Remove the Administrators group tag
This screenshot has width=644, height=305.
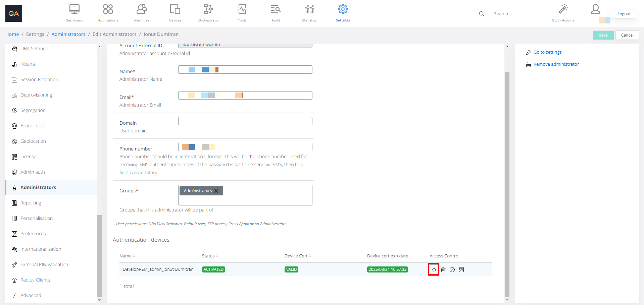click(216, 191)
